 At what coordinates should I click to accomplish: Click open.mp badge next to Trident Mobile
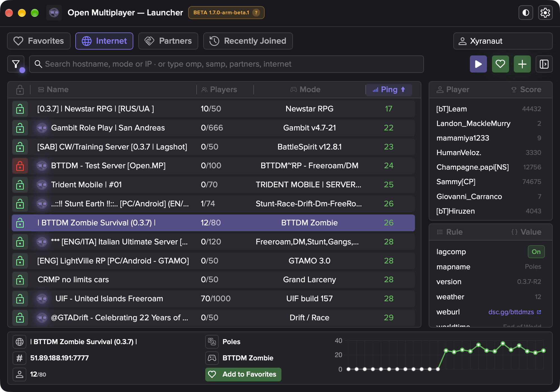tap(42, 185)
